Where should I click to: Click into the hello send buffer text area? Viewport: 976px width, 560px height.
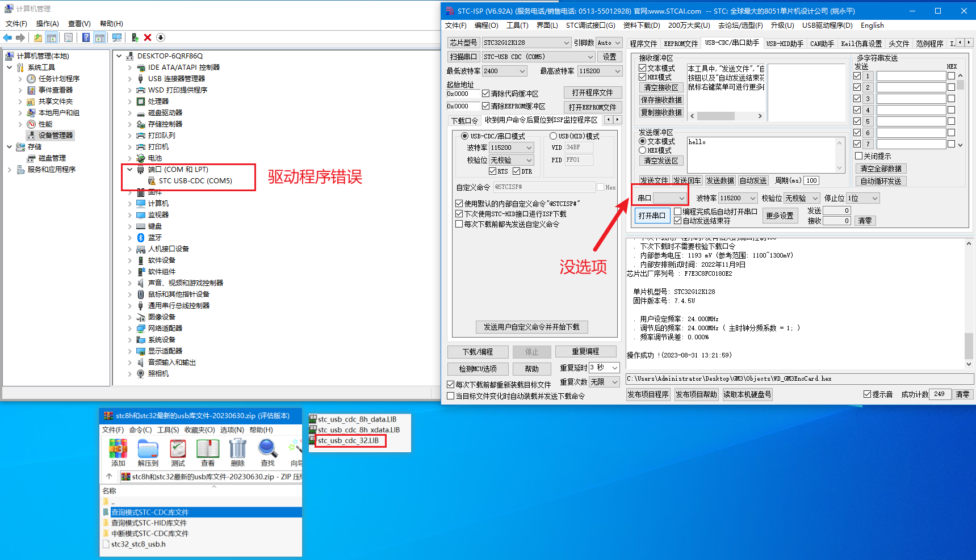(x=766, y=154)
